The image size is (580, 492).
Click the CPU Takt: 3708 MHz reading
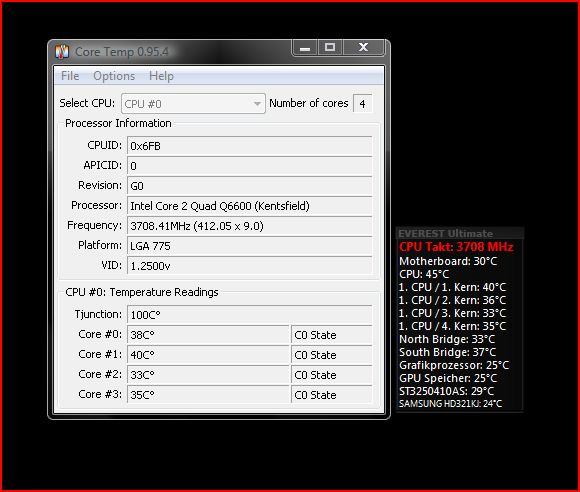coord(456,247)
